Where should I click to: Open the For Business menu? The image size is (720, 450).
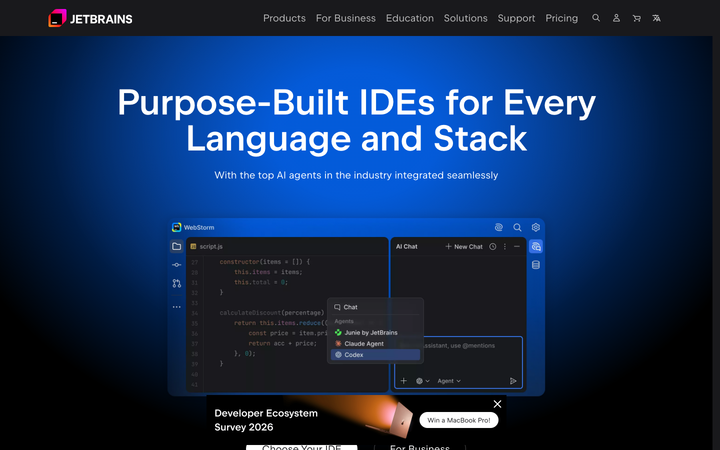[346, 18]
